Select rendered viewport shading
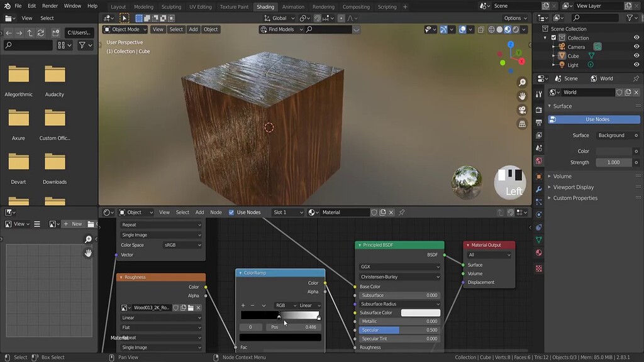 (516, 30)
